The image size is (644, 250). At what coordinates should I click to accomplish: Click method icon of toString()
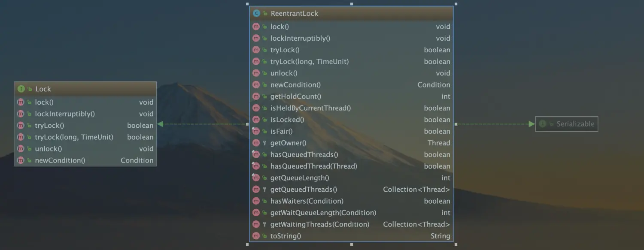click(x=256, y=236)
